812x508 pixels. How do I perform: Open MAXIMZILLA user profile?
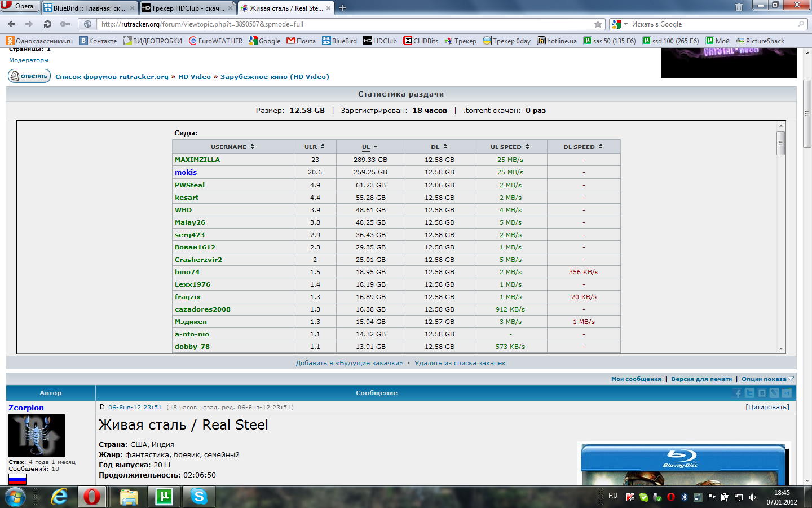pyautogui.click(x=197, y=160)
